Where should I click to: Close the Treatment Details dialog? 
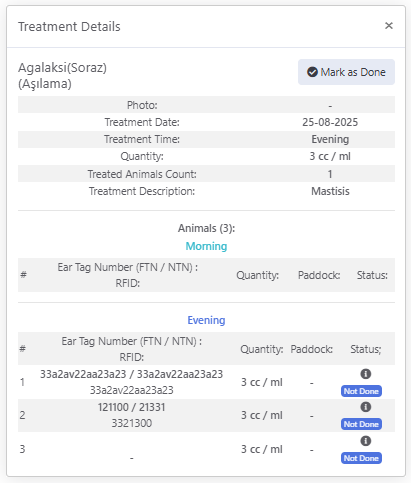point(389,26)
